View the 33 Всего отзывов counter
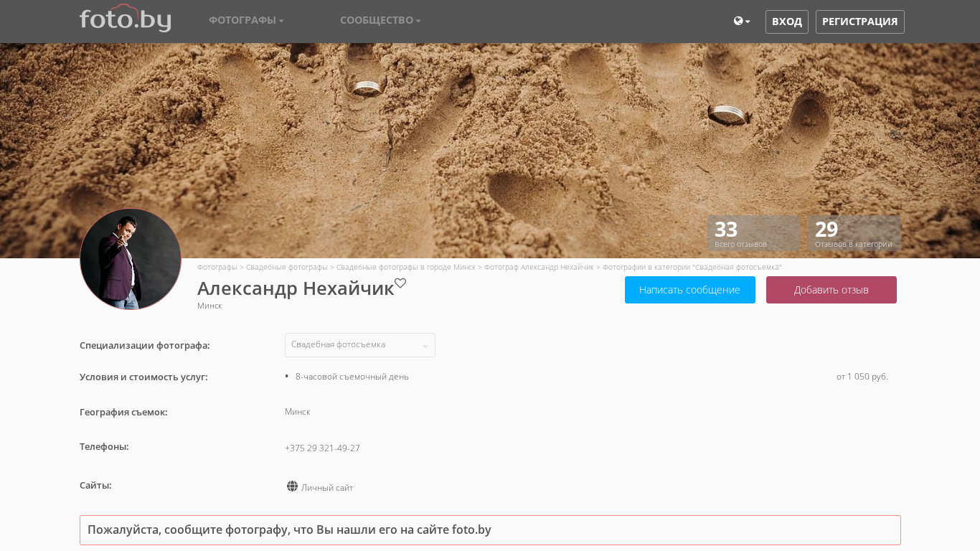Image resolution: width=980 pixels, height=551 pixels. [x=753, y=233]
